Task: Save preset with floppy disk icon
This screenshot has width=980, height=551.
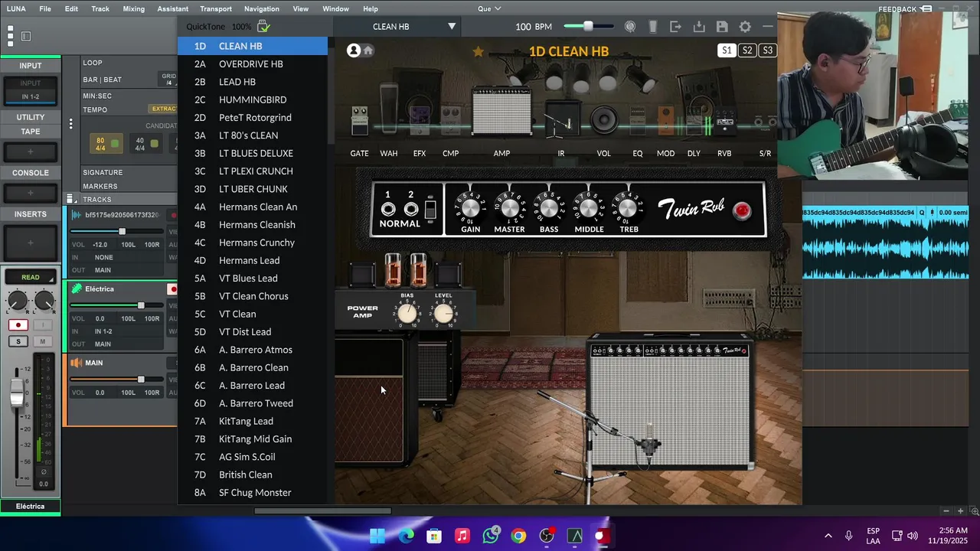Action: point(722,27)
